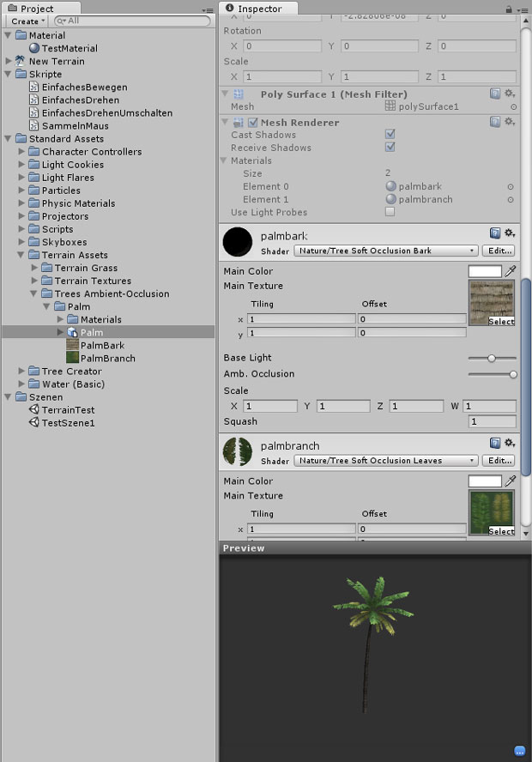Click the blue icon in Preview corner
The image size is (532, 762).
tap(519, 751)
